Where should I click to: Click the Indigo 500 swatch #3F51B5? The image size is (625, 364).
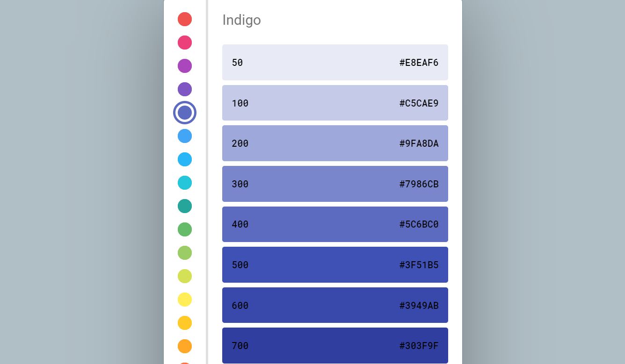pos(335,265)
